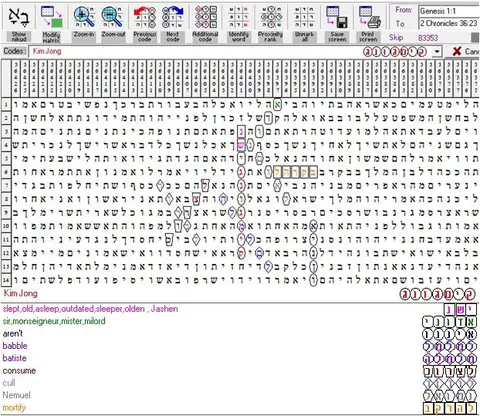This screenshot has width=480, height=416.
Task: Open the Proximity rank tool
Action: [x=271, y=17]
